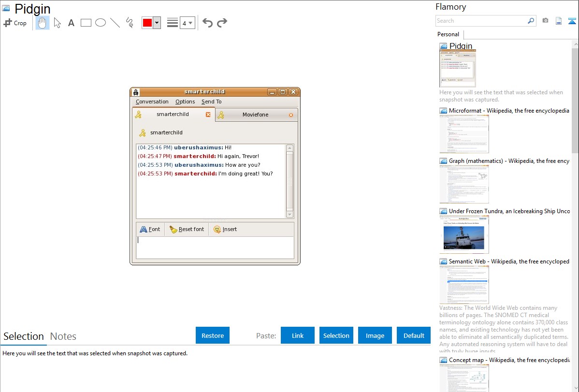
Task: Click the Pidgin window title bar icon
Action: (136, 92)
